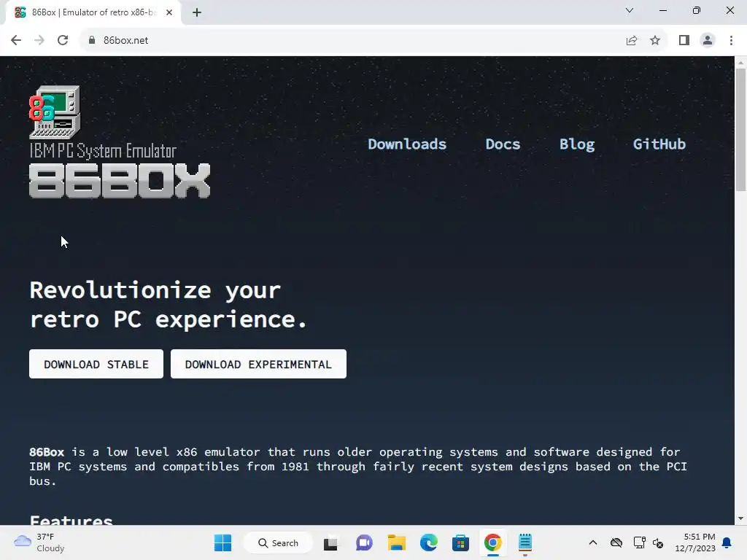Click the page's vertical scrollbar thumb

coord(740,130)
